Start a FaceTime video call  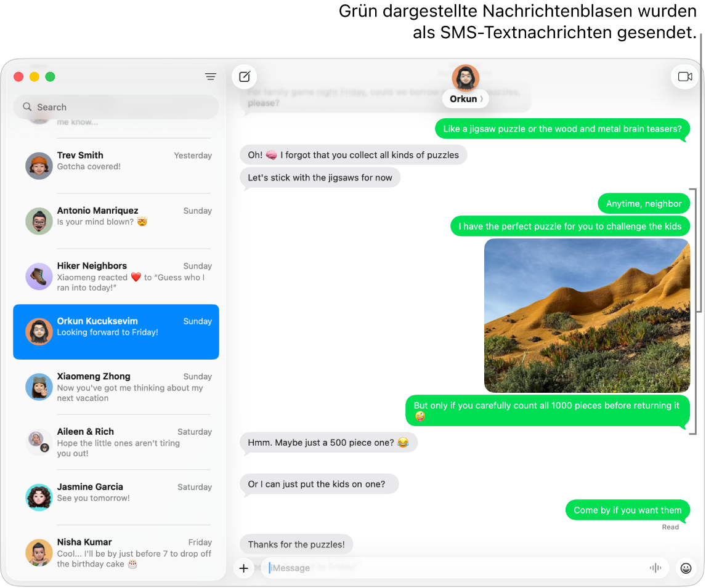pyautogui.click(x=684, y=76)
